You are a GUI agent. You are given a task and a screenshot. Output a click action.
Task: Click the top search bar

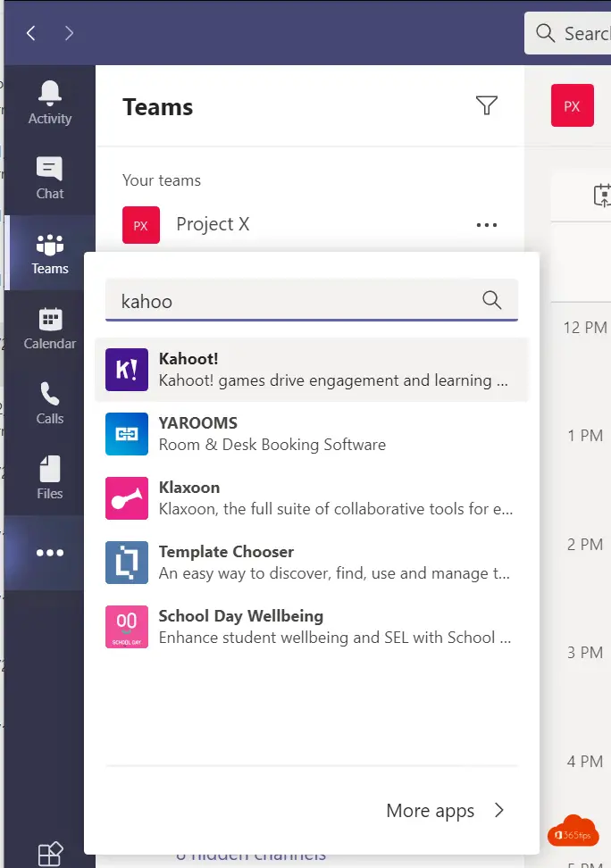point(567,33)
